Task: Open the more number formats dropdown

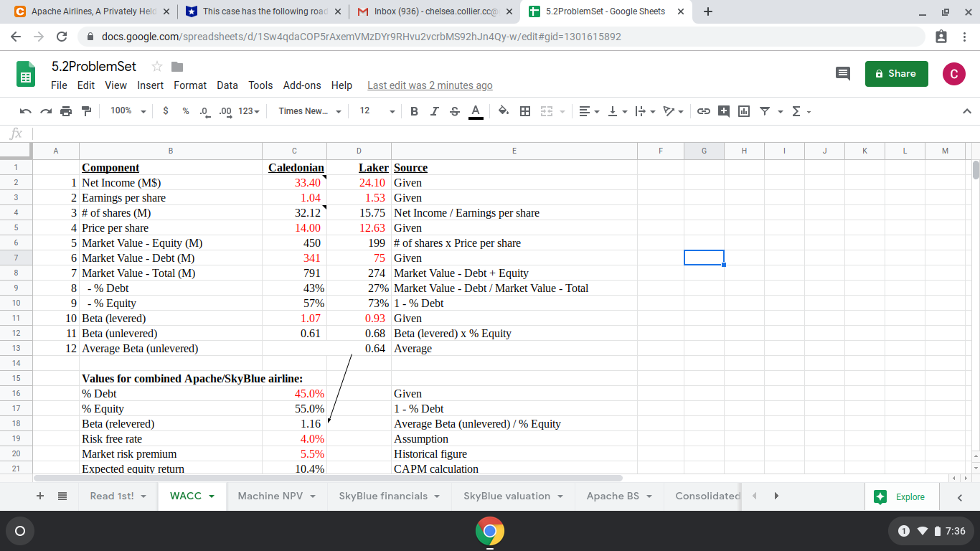Action: coord(249,111)
